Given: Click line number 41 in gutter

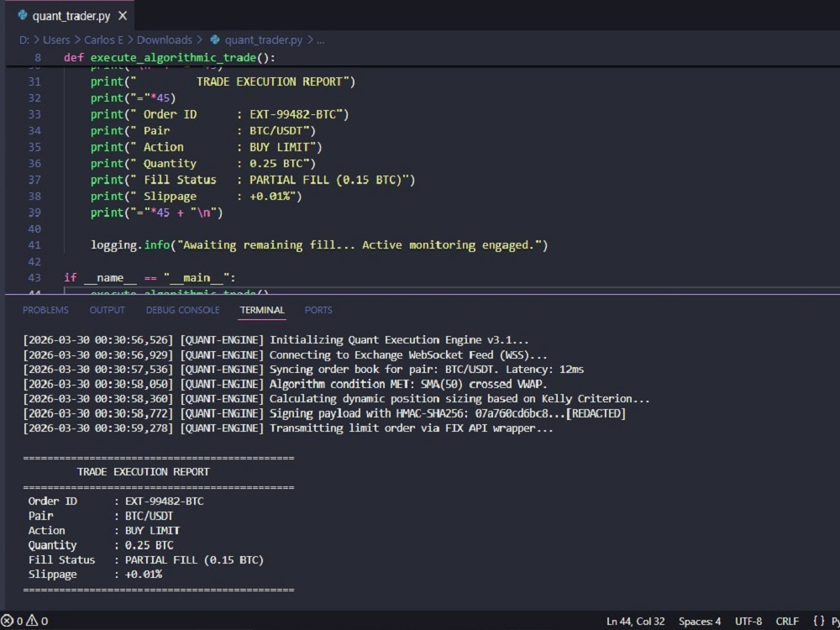Looking at the screenshot, I should (34, 244).
